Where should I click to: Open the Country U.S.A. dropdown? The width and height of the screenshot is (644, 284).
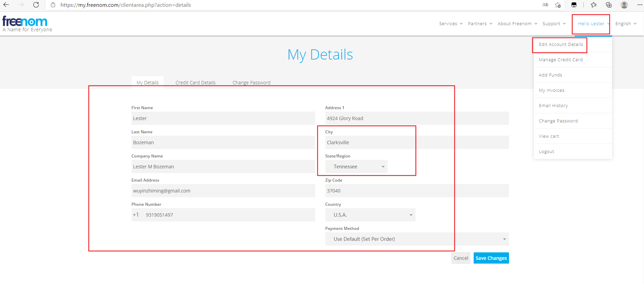pos(370,215)
